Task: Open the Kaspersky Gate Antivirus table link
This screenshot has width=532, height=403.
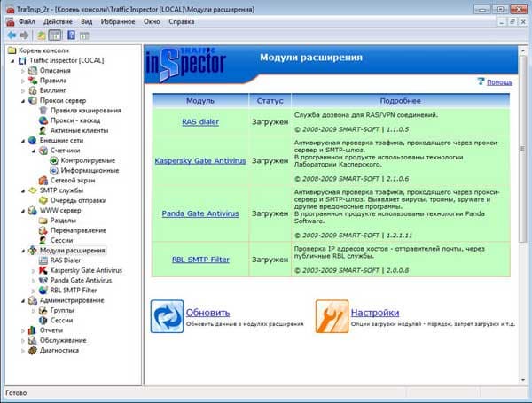Action: (200, 161)
